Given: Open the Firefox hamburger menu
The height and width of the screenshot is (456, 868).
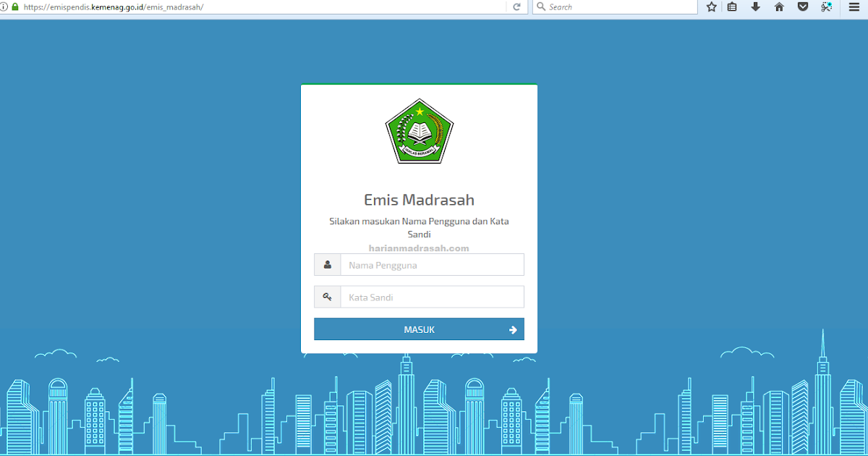Looking at the screenshot, I should (854, 7).
